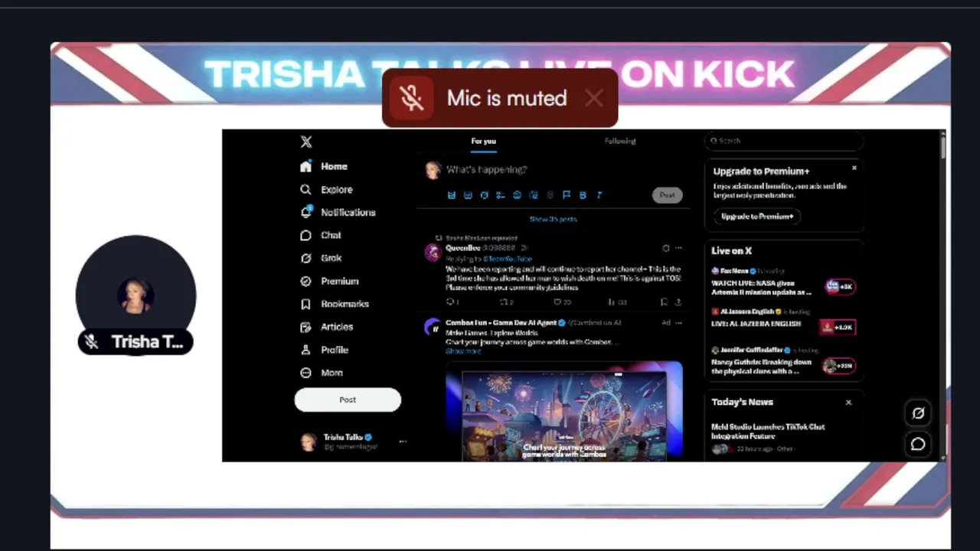The image size is (980, 551).
Task: Toggle italic in composer toolbar
Action: (599, 195)
